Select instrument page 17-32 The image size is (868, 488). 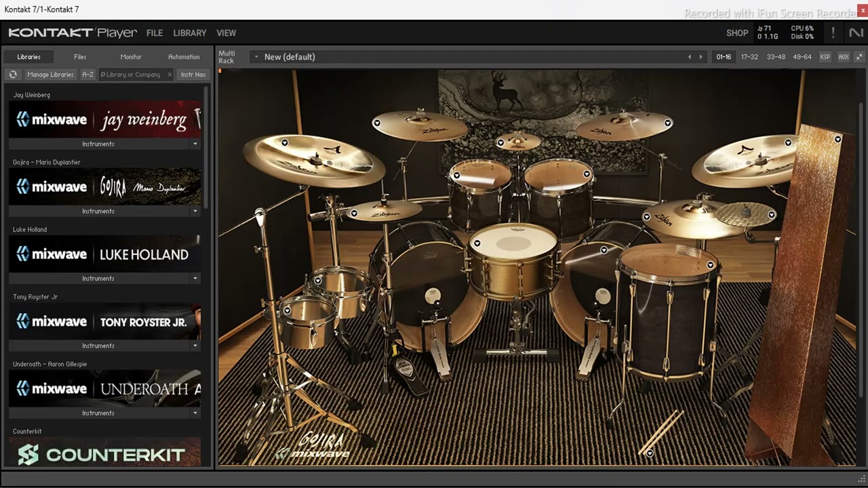point(749,57)
